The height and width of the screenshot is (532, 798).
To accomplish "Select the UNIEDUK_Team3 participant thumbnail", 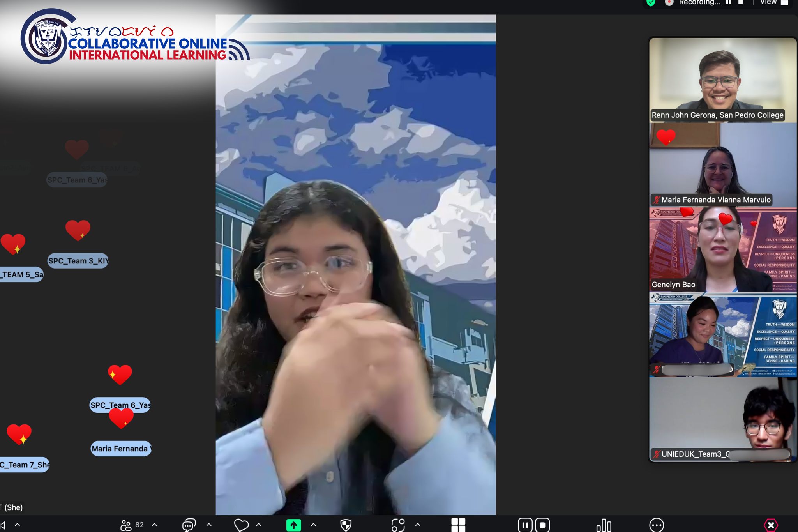I will [x=723, y=419].
